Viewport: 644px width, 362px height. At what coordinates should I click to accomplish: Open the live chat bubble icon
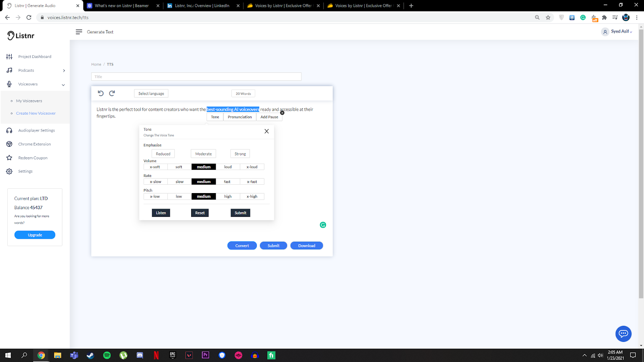[623, 333]
